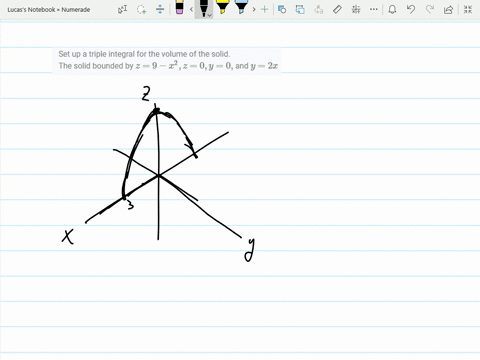Select the black pen tool
This screenshot has width=480, height=360.
coord(203,8)
